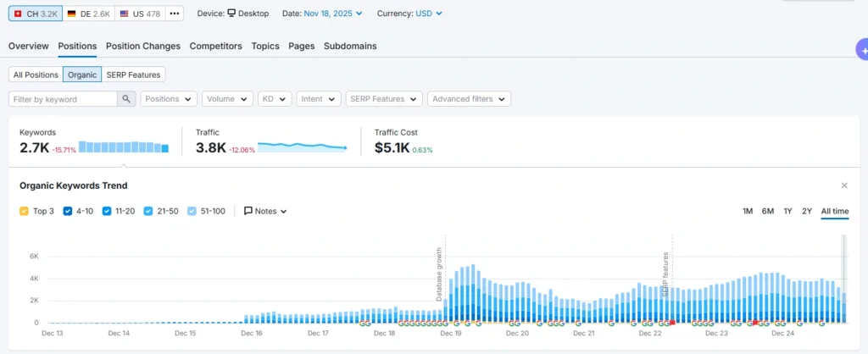The height and width of the screenshot is (354, 868).
Task: Click the Traffic Cost $5.1K metric
Action: point(392,147)
